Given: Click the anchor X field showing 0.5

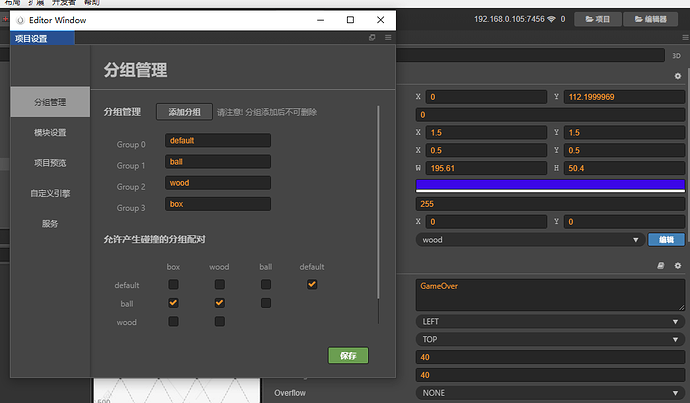Looking at the screenshot, I should point(486,150).
